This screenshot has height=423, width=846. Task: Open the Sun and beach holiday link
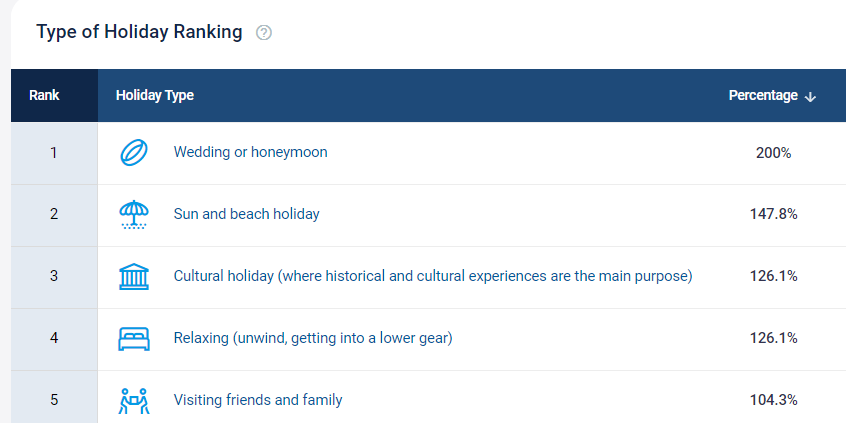click(247, 214)
